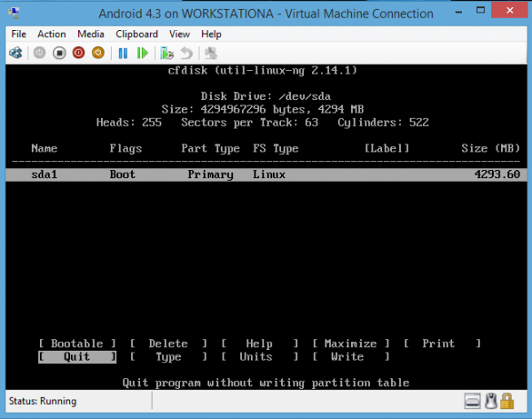Click the Primary part type cell
The image size is (532, 419).
click(210, 175)
